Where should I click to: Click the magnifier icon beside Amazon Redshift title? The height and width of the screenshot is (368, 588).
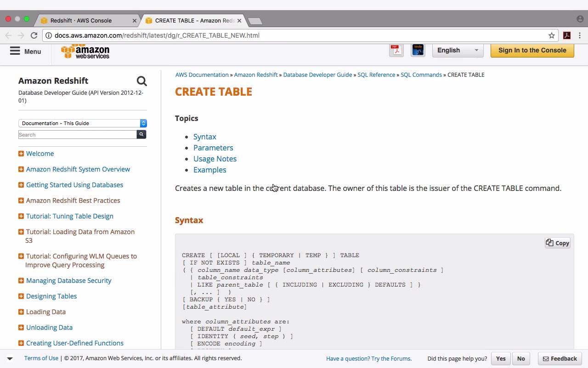click(141, 81)
